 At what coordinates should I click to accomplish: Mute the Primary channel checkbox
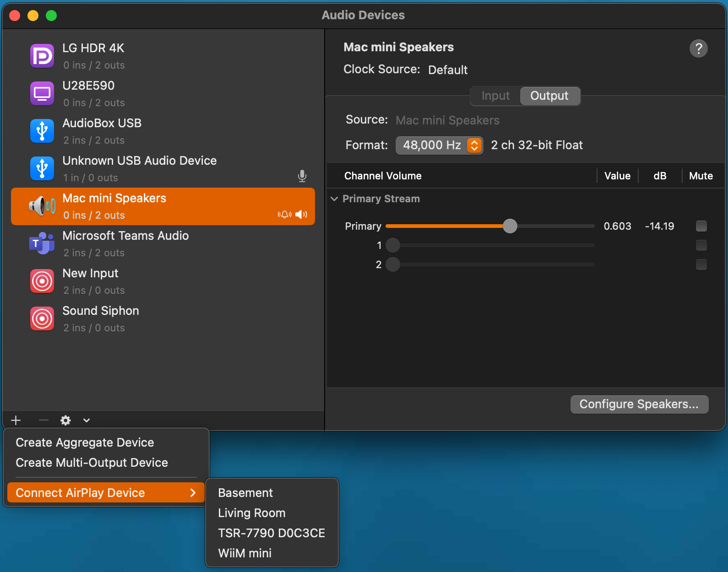[701, 226]
